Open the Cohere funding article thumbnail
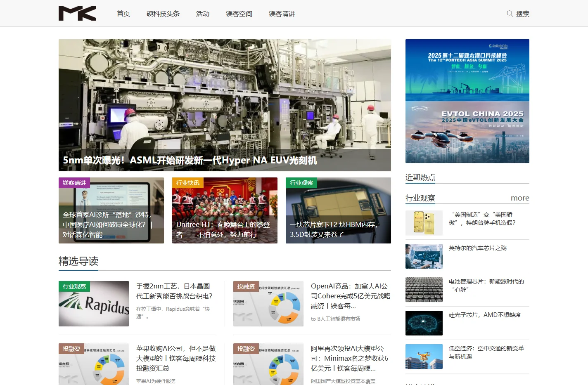Viewport: 588px width, 385px height. [268, 304]
